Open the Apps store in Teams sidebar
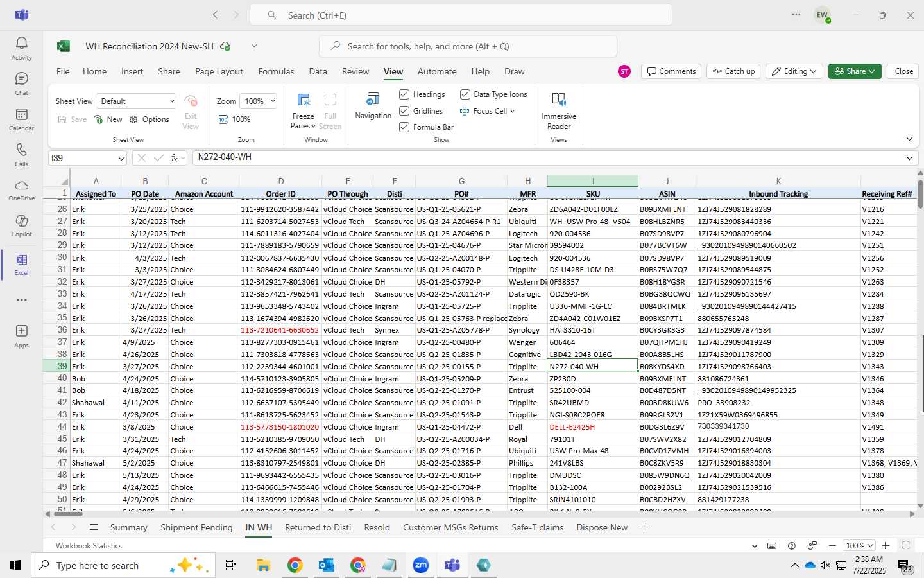The height and width of the screenshot is (578, 924). (21, 335)
